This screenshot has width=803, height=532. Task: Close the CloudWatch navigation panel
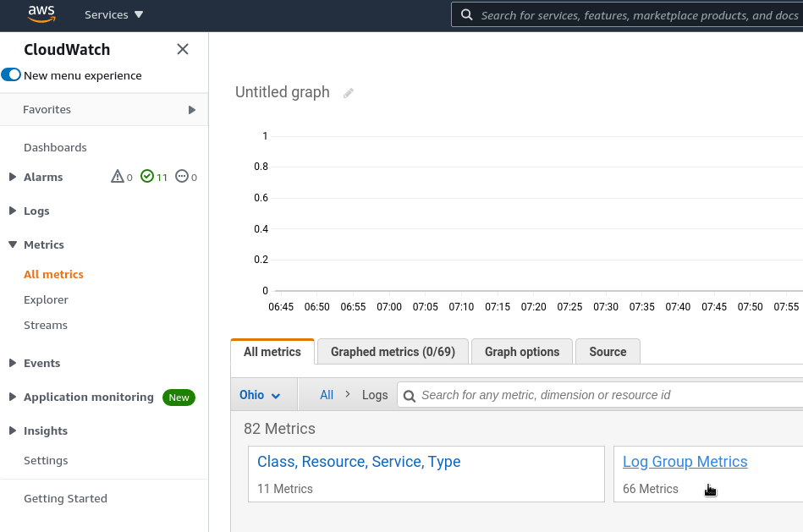(182, 49)
